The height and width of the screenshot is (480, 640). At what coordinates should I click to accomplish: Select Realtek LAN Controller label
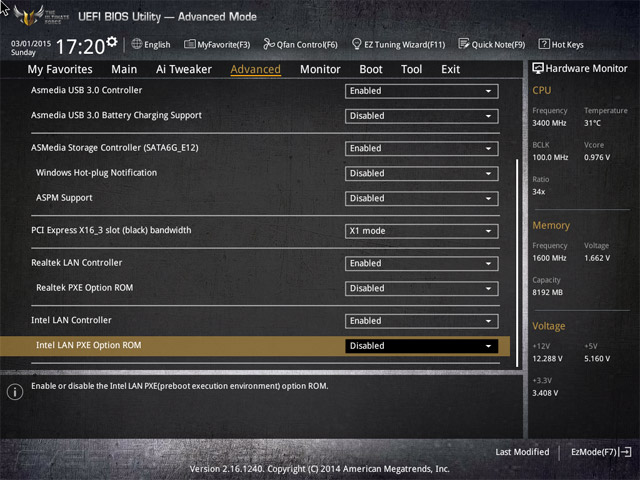click(77, 263)
